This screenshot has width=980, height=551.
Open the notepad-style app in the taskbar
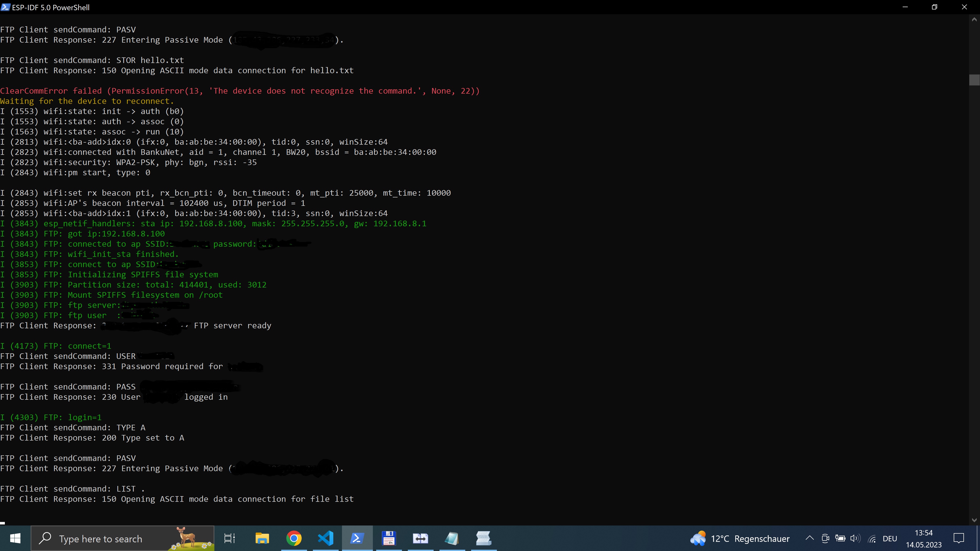[x=452, y=539]
